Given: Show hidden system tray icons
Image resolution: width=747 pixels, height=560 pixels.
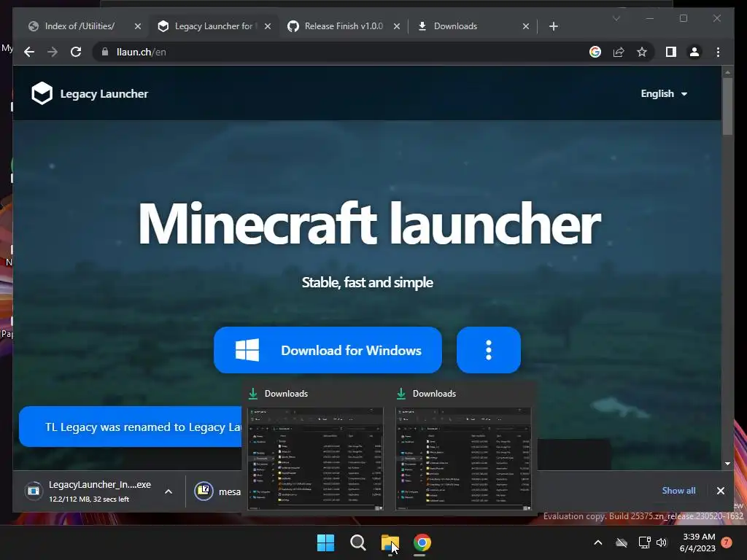Looking at the screenshot, I should coord(598,542).
